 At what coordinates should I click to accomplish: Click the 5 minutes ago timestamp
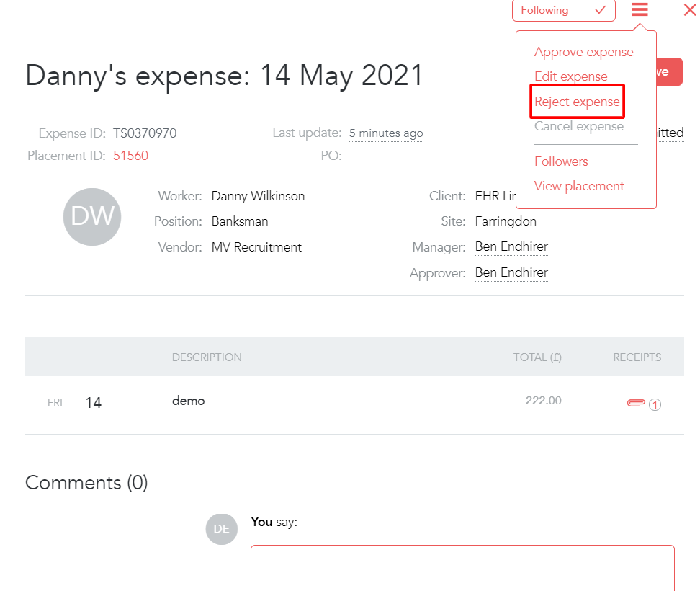(x=386, y=133)
